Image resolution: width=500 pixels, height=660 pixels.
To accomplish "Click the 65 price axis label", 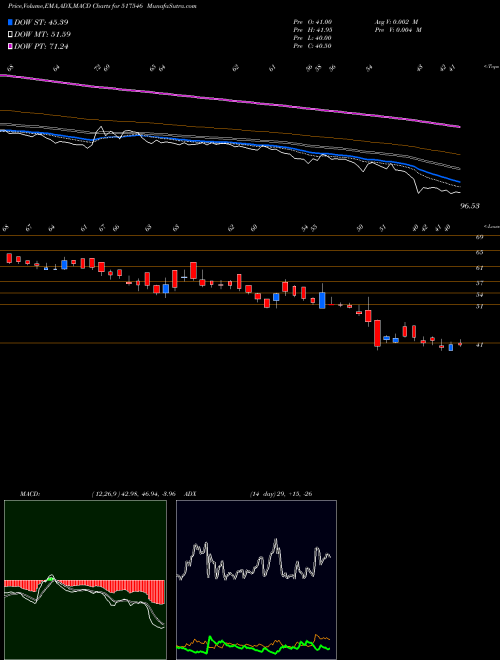I will point(479,253).
